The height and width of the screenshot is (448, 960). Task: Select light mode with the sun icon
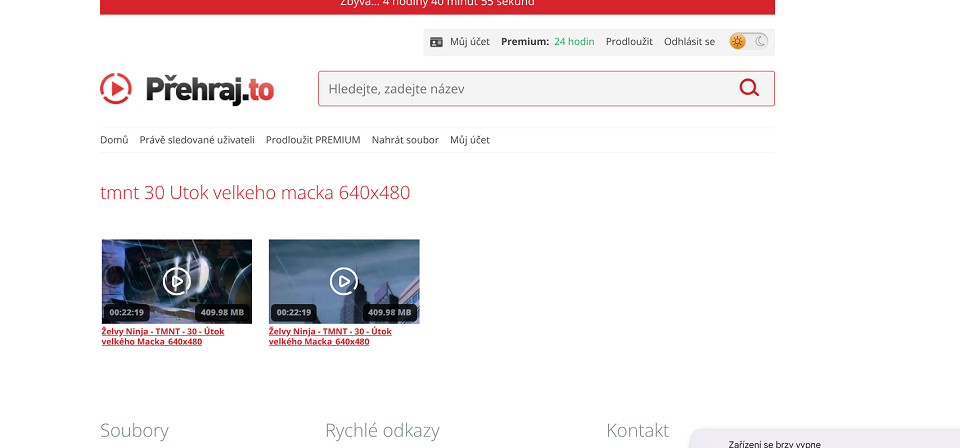738,42
